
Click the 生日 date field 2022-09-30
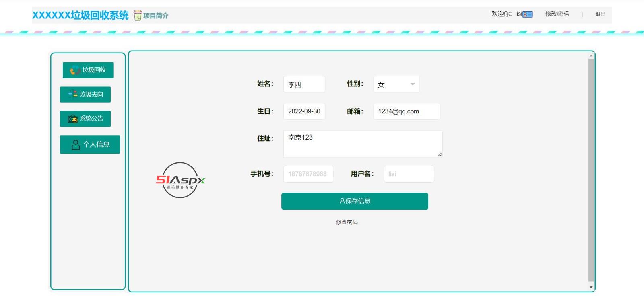304,111
